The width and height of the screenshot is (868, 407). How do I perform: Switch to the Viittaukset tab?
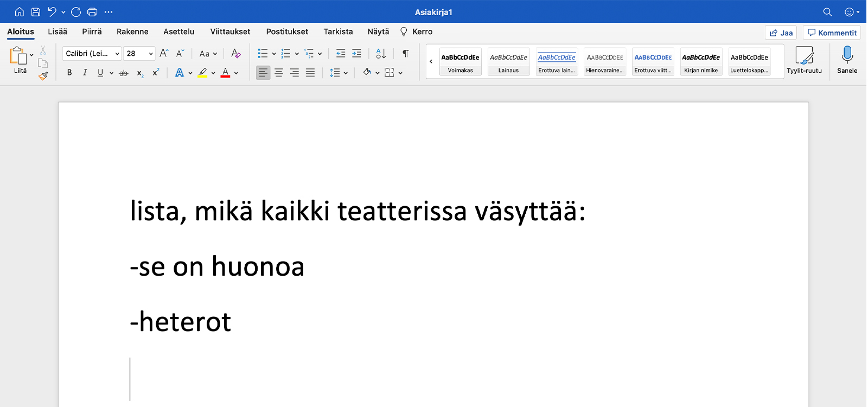coord(230,31)
